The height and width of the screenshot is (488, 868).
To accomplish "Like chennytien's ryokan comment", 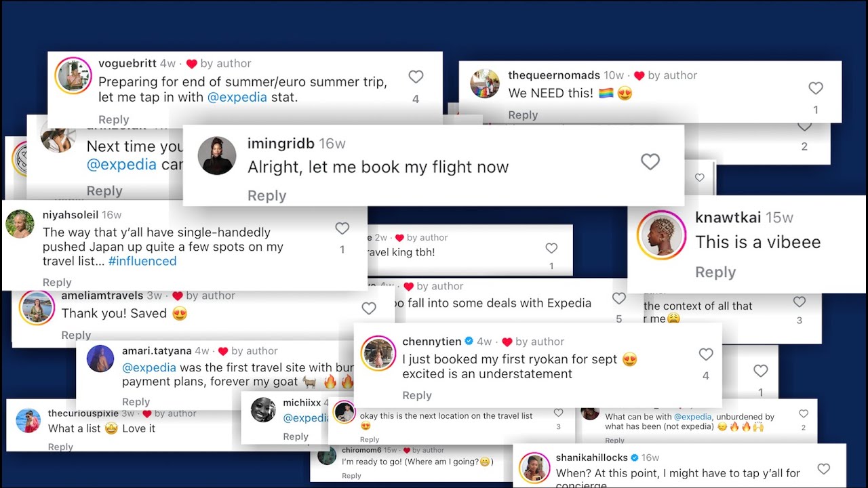I will click(706, 354).
